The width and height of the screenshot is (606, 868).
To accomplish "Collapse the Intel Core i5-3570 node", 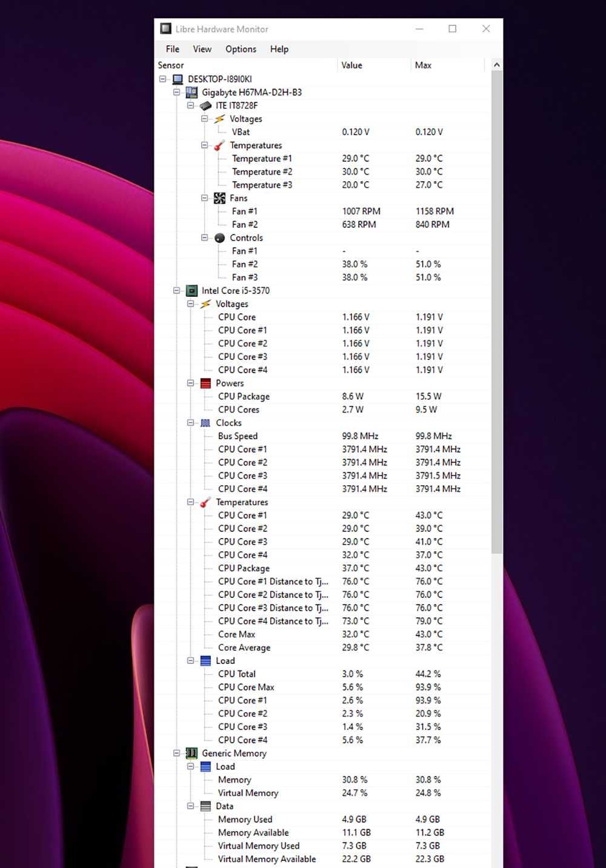I will click(x=176, y=291).
